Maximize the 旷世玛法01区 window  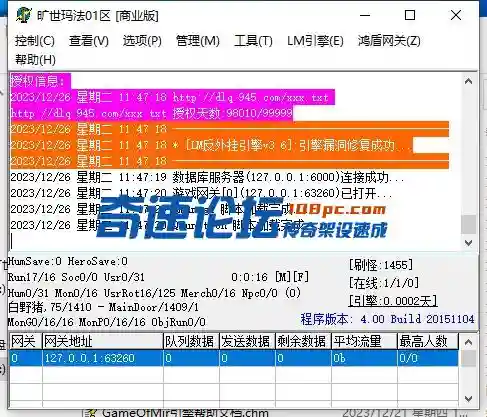[x=410, y=15]
